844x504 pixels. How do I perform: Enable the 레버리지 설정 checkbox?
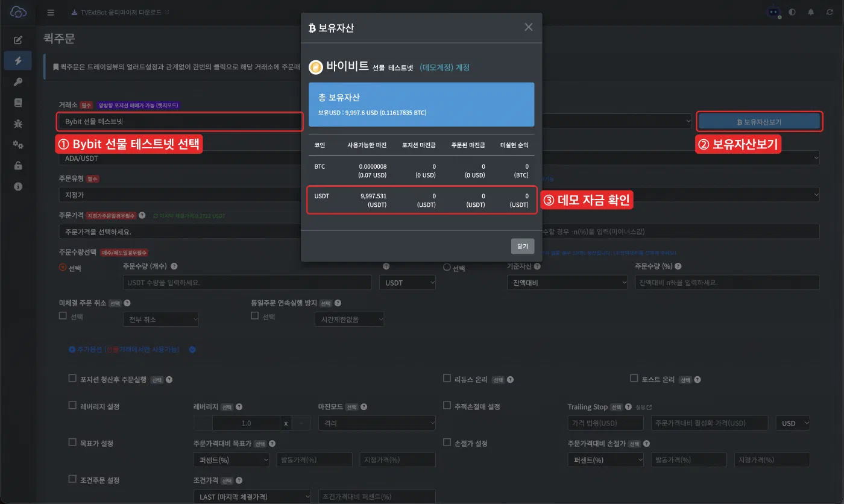tap(72, 406)
